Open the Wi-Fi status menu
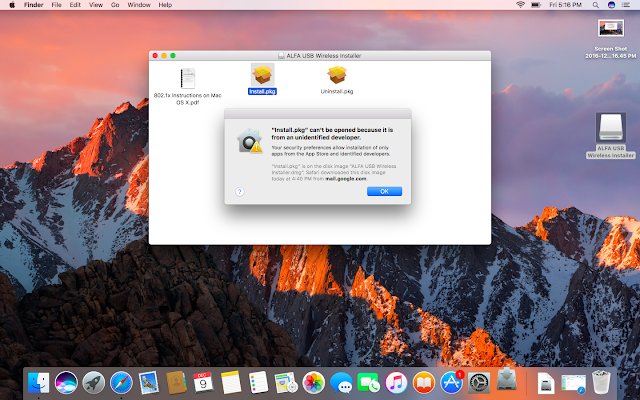Screen dimensions: 640x400 click(520, 5)
